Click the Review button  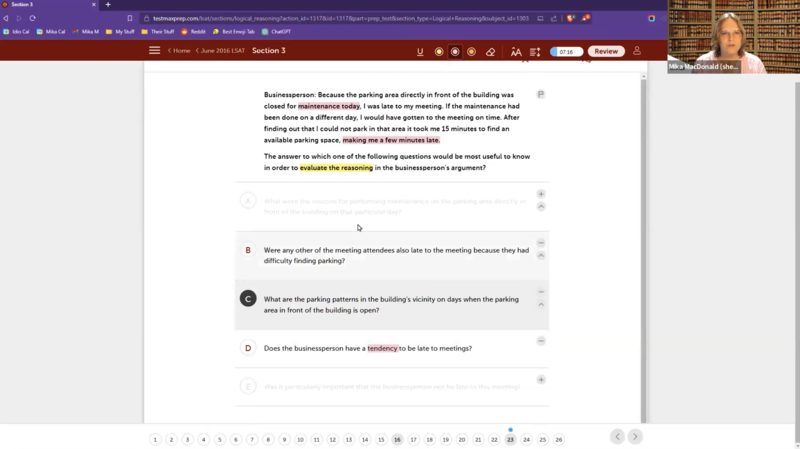[604, 51]
